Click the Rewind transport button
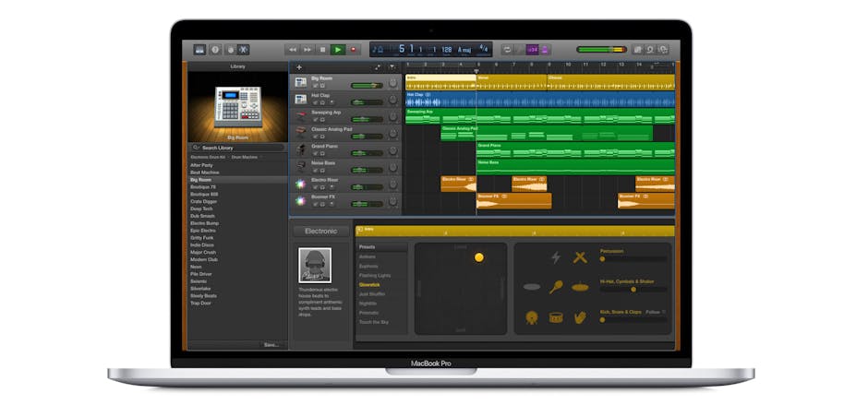 294,49
